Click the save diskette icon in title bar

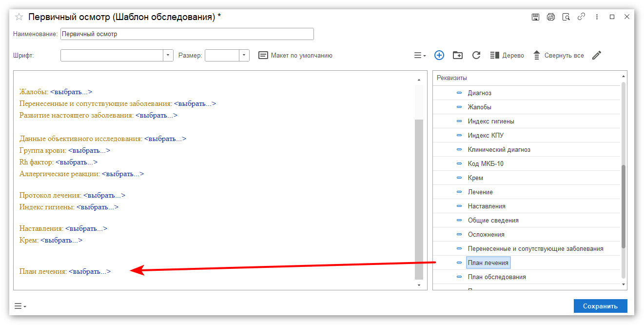535,17
